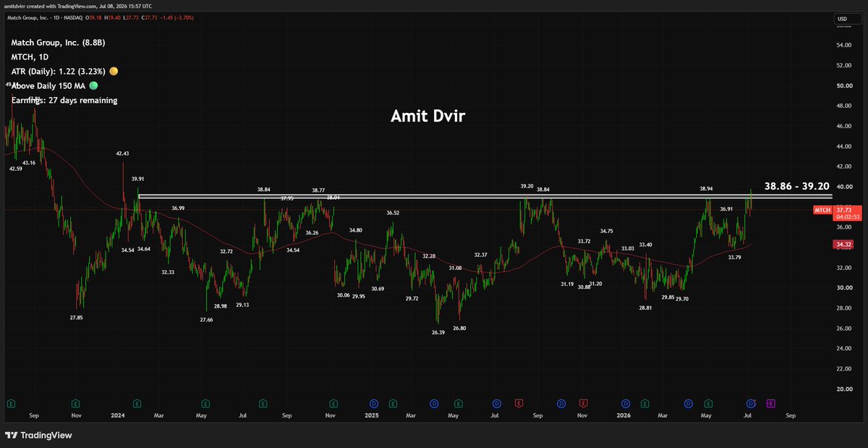
Task: Click the 2025 label on the time axis
Action: click(x=372, y=415)
